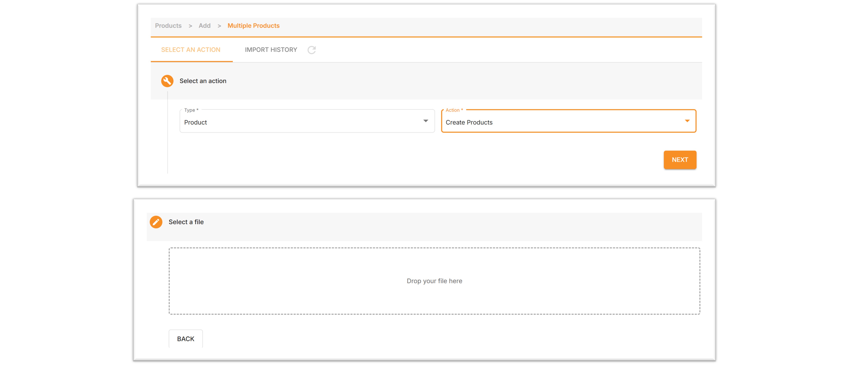Open the Import History tab

[271, 50]
